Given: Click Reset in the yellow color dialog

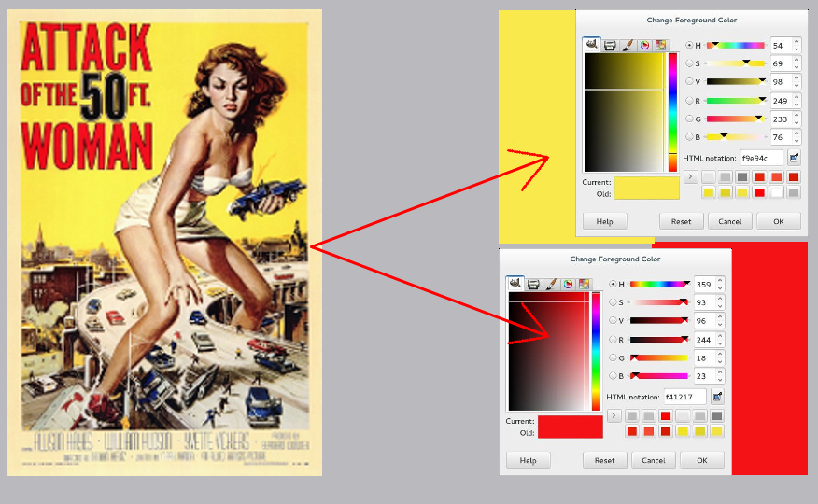Looking at the screenshot, I should [681, 221].
